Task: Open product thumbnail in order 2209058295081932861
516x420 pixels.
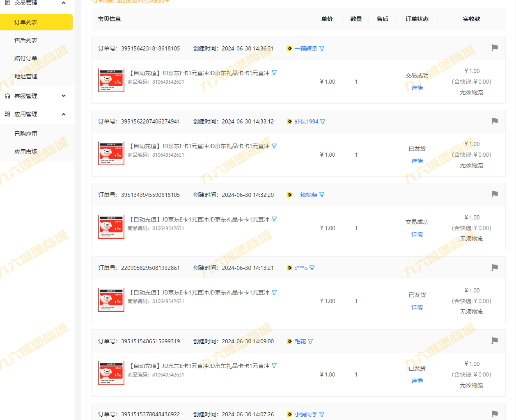Action: pos(111,300)
